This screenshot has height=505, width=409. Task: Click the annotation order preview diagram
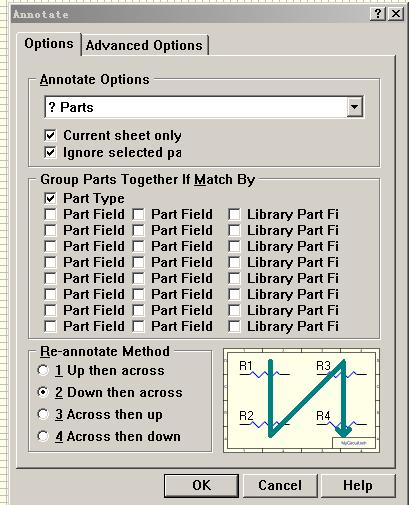coord(301,400)
